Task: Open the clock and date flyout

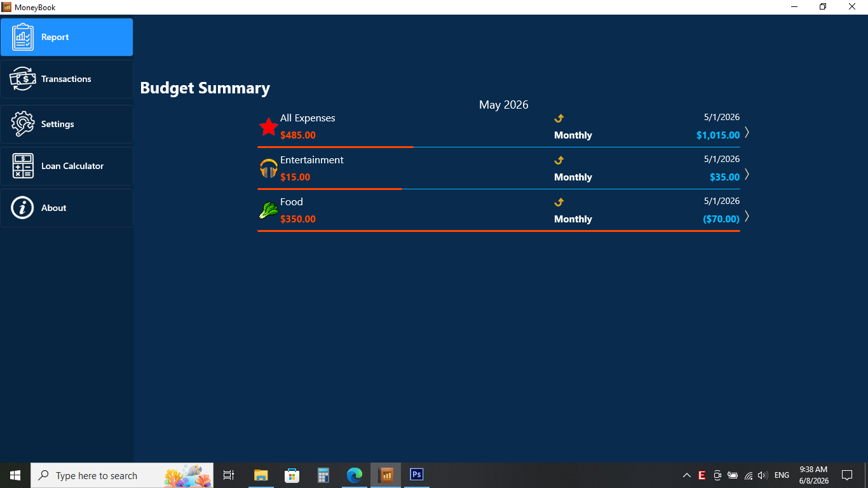Action: (x=813, y=475)
